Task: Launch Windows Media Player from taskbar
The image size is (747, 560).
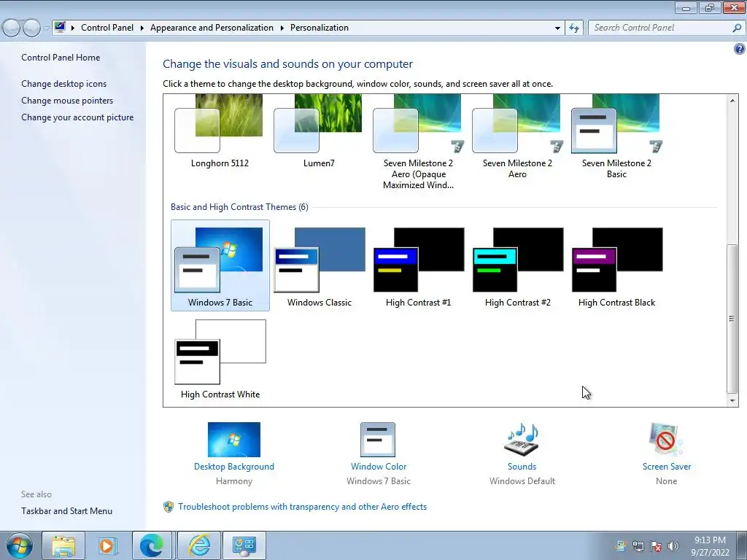Action: pos(108,545)
